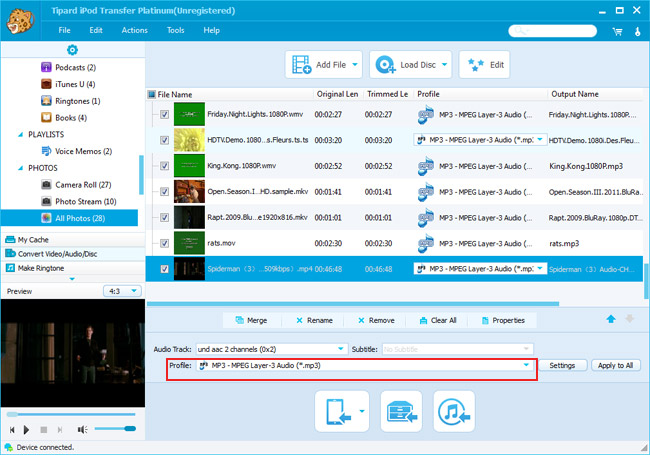
Task: Mute the preview volume speaker icon
Action: [82, 430]
